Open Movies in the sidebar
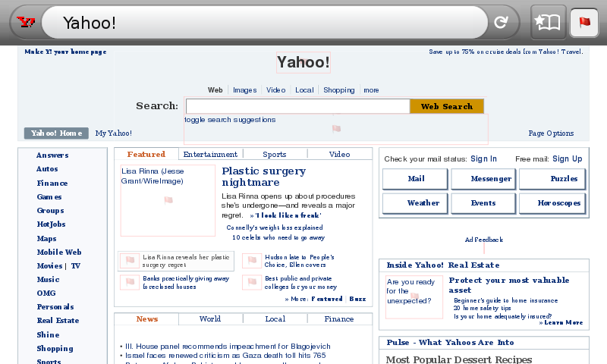This screenshot has width=607, height=364. 49,265
